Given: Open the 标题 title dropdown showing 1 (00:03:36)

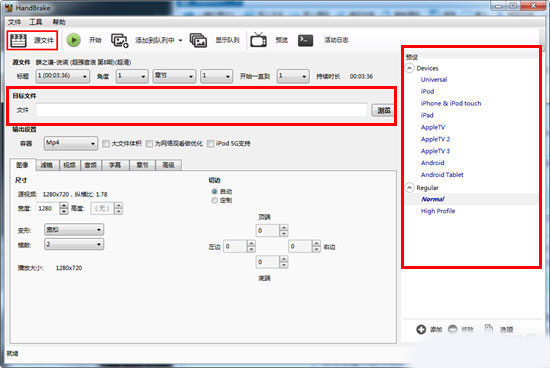Looking at the screenshot, I should pos(62,76).
